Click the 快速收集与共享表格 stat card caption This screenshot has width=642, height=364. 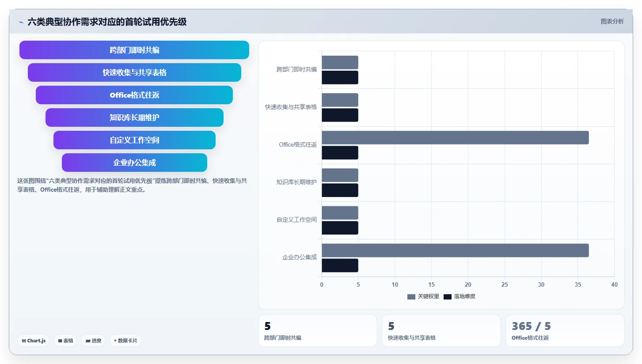tap(412, 338)
